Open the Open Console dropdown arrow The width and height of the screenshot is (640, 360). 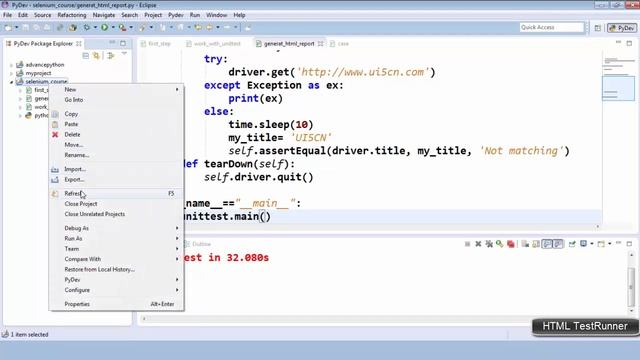(609, 244)
